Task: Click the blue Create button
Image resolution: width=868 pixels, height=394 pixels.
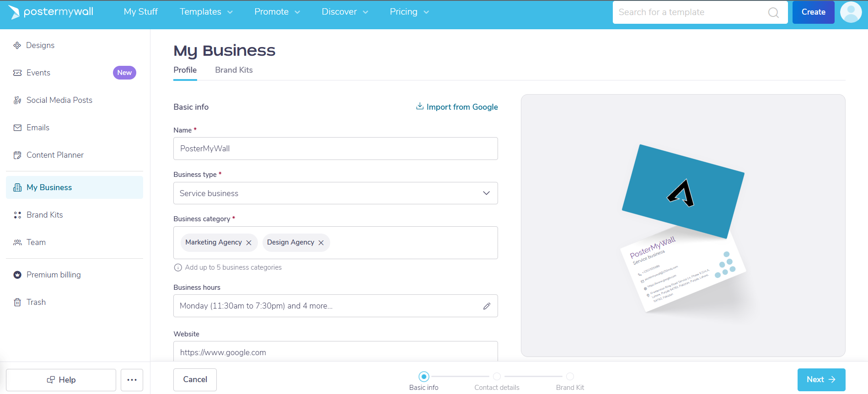Action: click(813, 12)
